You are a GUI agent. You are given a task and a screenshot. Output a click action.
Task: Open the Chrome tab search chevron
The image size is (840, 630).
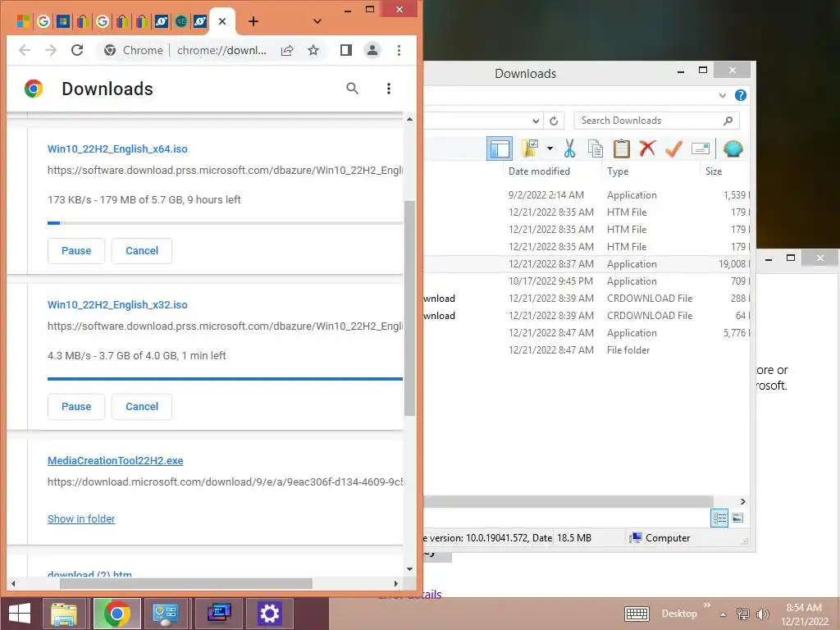[x=317, y=21]
